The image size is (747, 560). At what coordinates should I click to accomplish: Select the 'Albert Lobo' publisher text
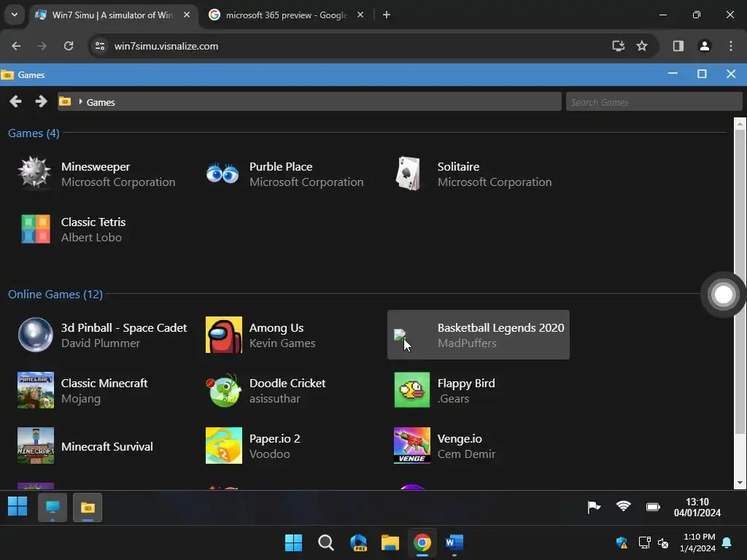[91, 237]
